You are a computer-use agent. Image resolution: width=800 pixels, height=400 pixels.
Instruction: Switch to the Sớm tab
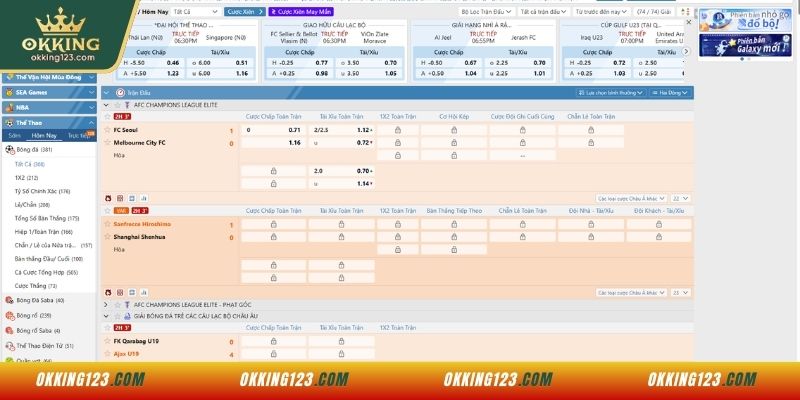[14, 134]
